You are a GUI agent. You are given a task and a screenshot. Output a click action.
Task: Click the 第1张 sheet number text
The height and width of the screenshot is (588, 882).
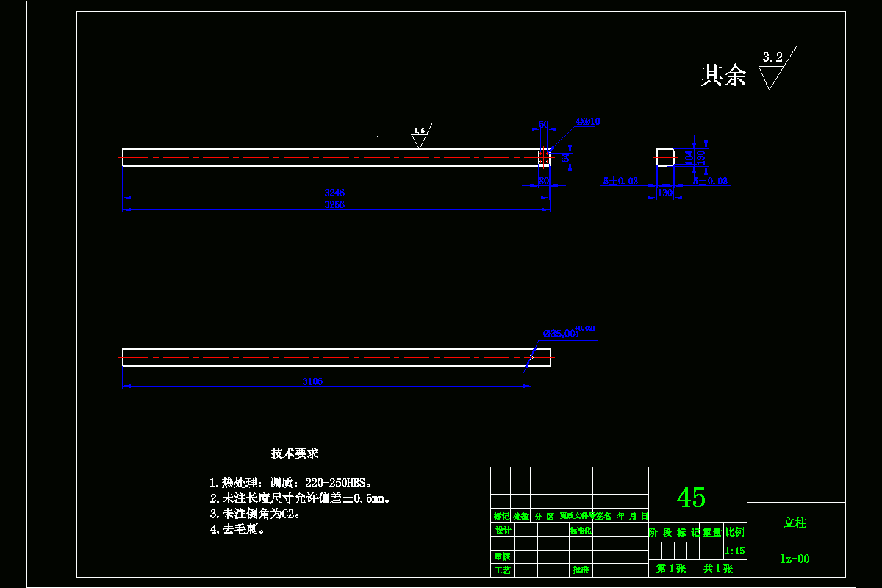(671, 569)
